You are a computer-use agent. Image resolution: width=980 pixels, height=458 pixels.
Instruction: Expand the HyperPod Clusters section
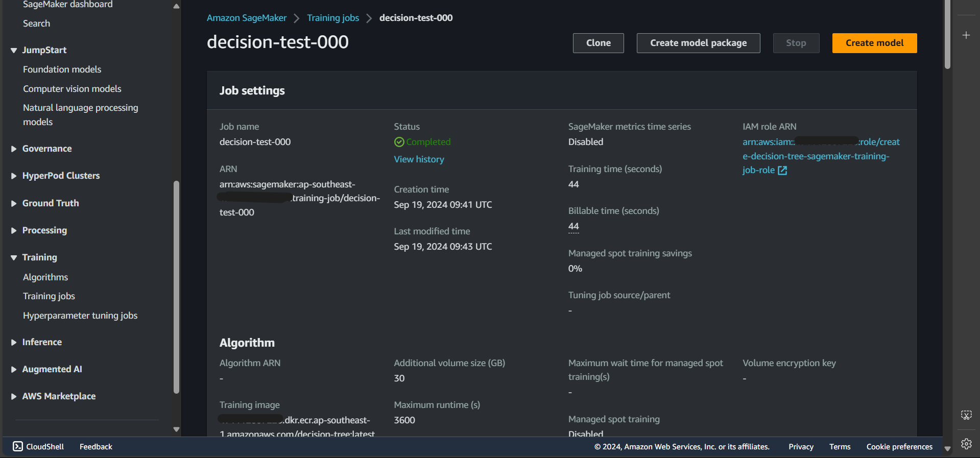click(14, 176)
